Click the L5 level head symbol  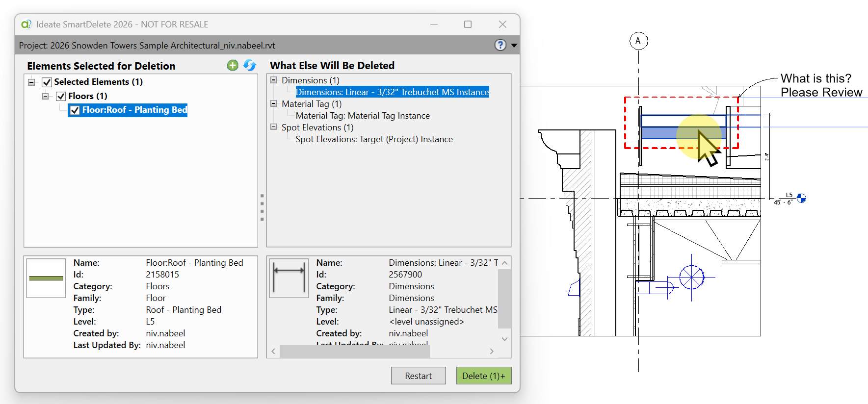(x=801, y=198)
